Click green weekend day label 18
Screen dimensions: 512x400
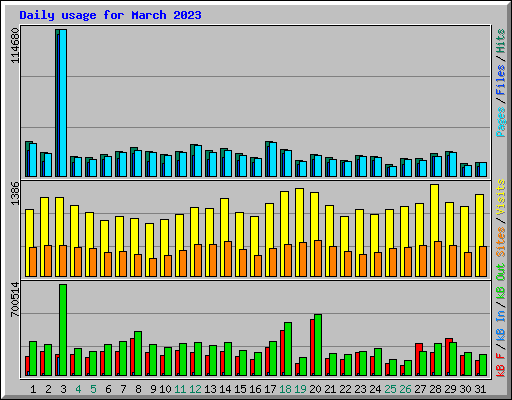(285, 389)
